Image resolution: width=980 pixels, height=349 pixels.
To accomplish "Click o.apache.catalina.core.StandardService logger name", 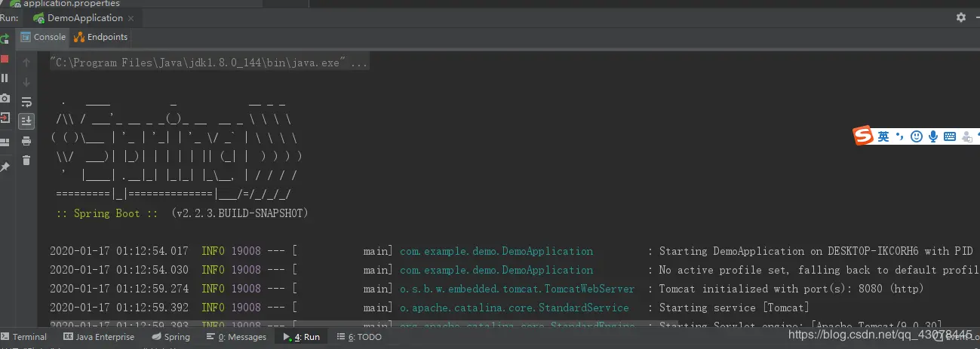I will 515,308.
